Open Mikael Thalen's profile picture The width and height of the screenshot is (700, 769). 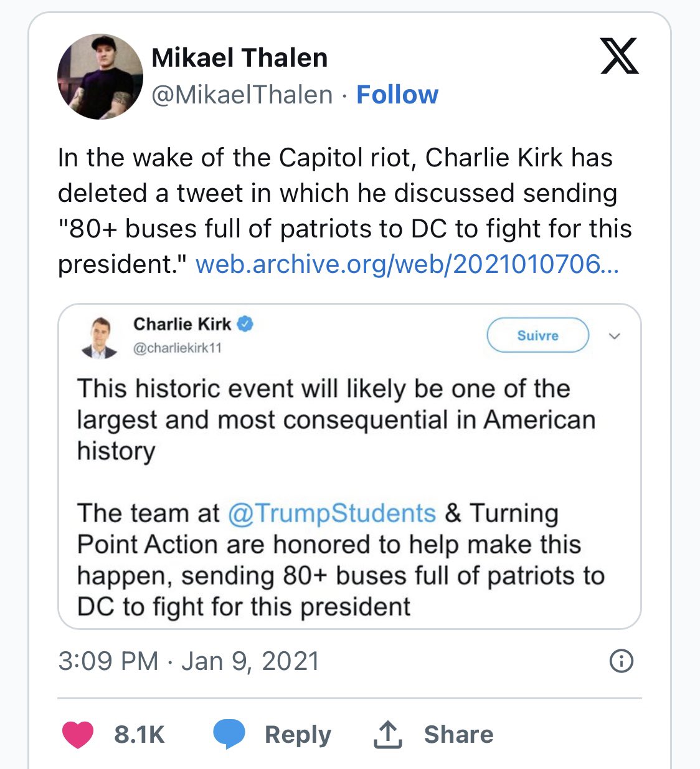(100, 77)
